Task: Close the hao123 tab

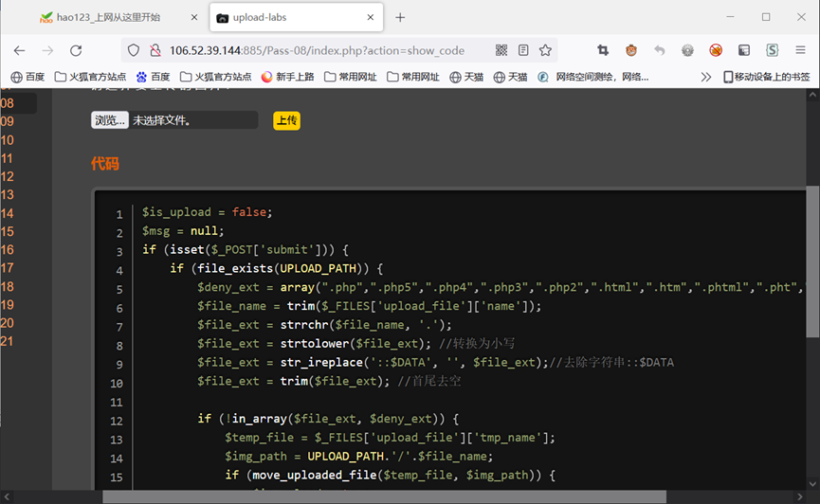Action: 194,17
